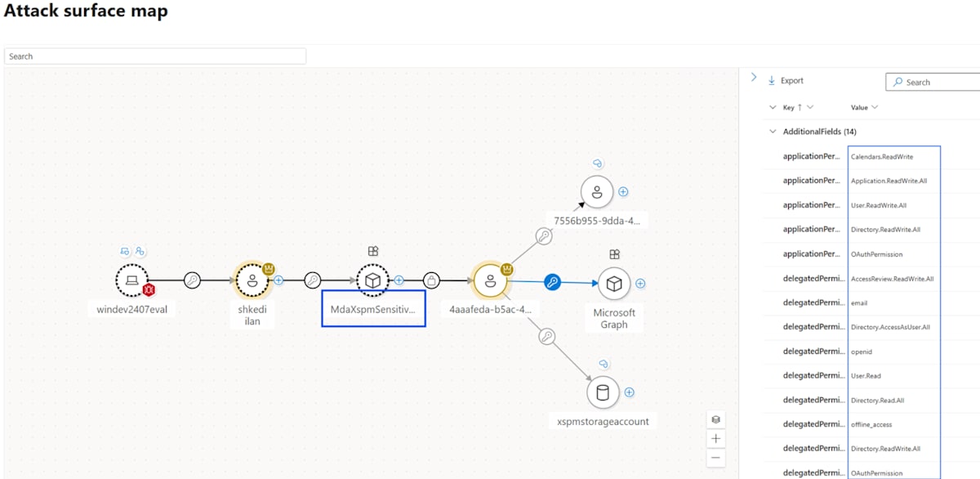Click cloud icon above 7556b955 node
This screenshot has width=980, height=479.
pos(597,163)
